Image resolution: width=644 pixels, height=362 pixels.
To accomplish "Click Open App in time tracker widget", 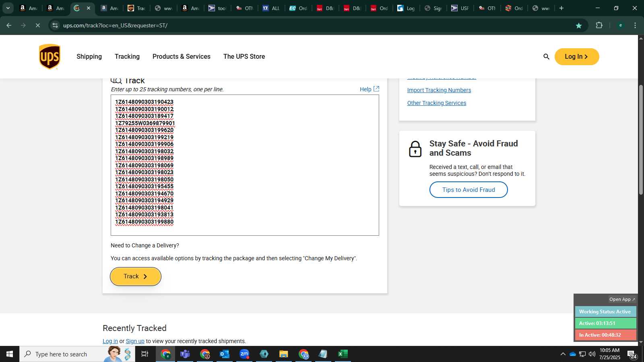I will pos(622,299).
